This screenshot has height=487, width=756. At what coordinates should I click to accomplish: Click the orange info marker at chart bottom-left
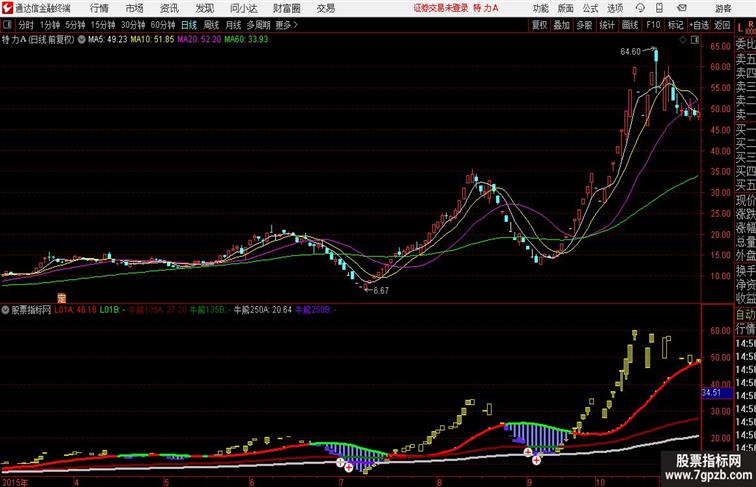[61, 298]
